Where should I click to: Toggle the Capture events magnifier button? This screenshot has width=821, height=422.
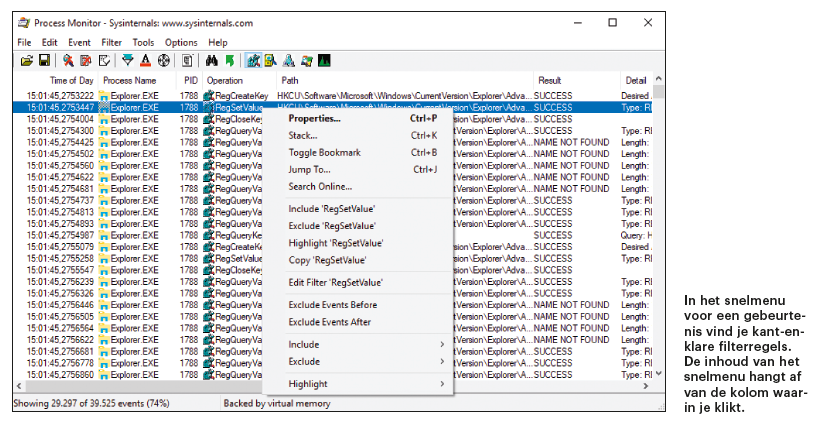pyautogui.click(x=68, y=61)
